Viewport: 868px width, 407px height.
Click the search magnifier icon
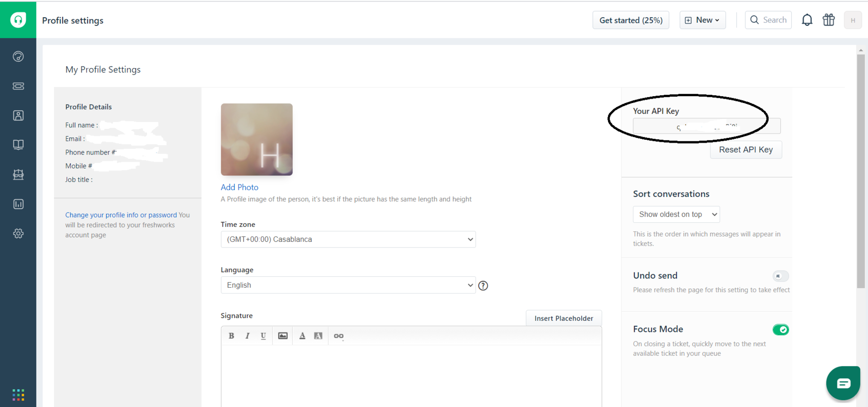click(x=755, y=20)
